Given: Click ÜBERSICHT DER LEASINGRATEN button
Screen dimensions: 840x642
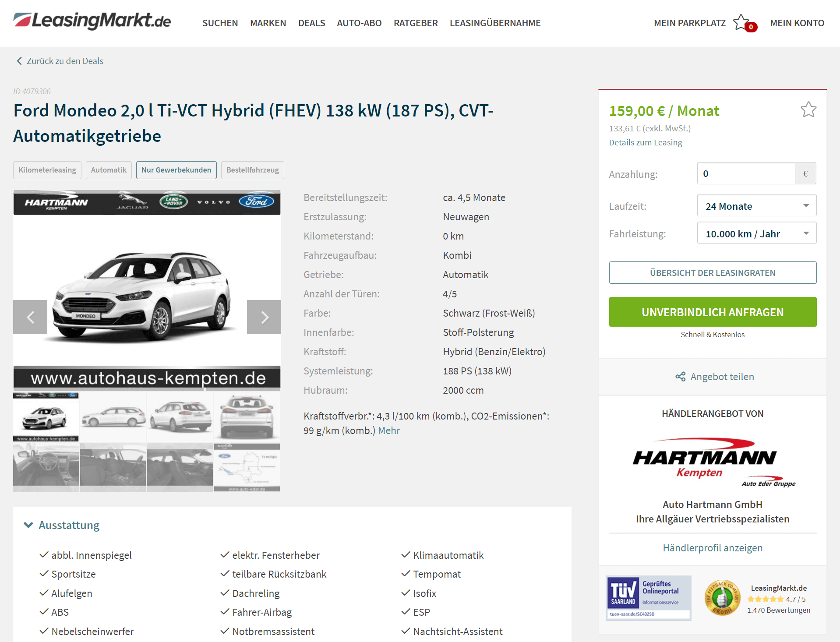Looking at the screenshot, I should [713, 273].
